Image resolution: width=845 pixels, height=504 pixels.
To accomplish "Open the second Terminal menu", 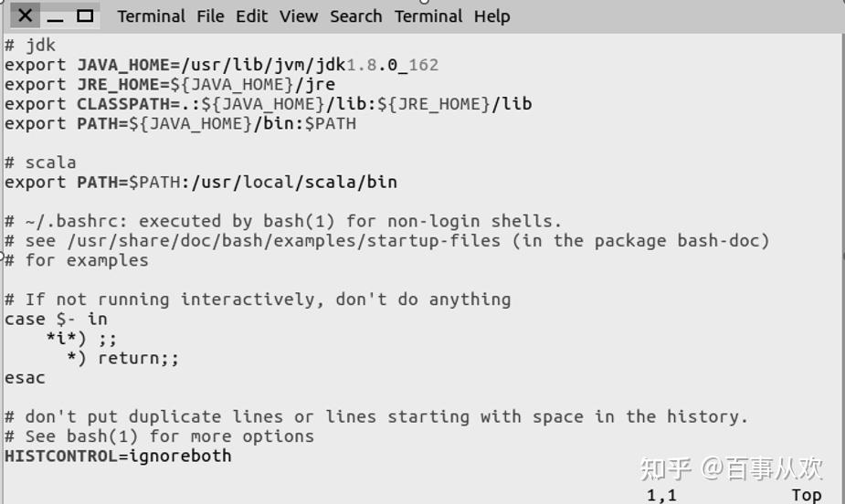I will pyautogui.click(x=428, y=16).
